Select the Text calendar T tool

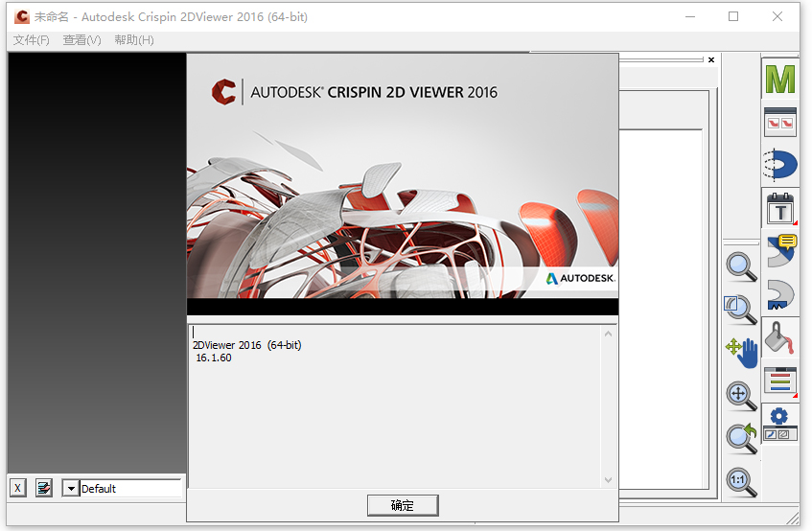[x=780, y=209]
